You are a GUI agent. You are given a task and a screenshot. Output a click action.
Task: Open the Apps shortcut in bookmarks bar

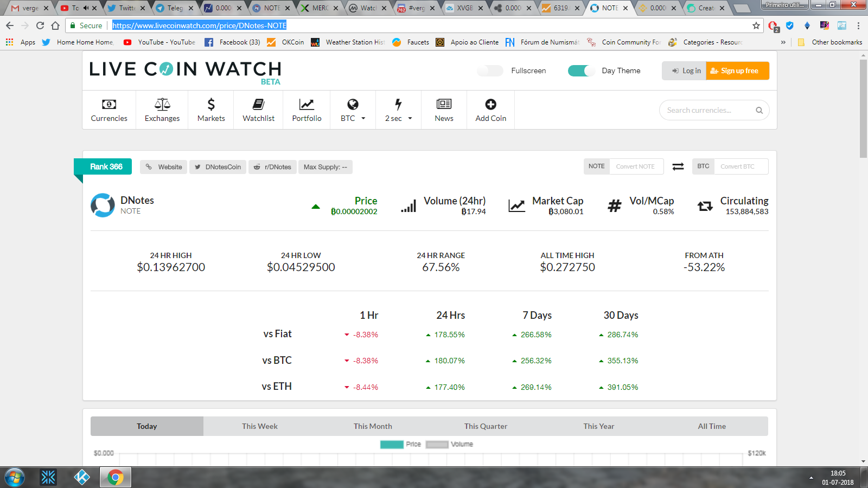(x=21, y=42)
